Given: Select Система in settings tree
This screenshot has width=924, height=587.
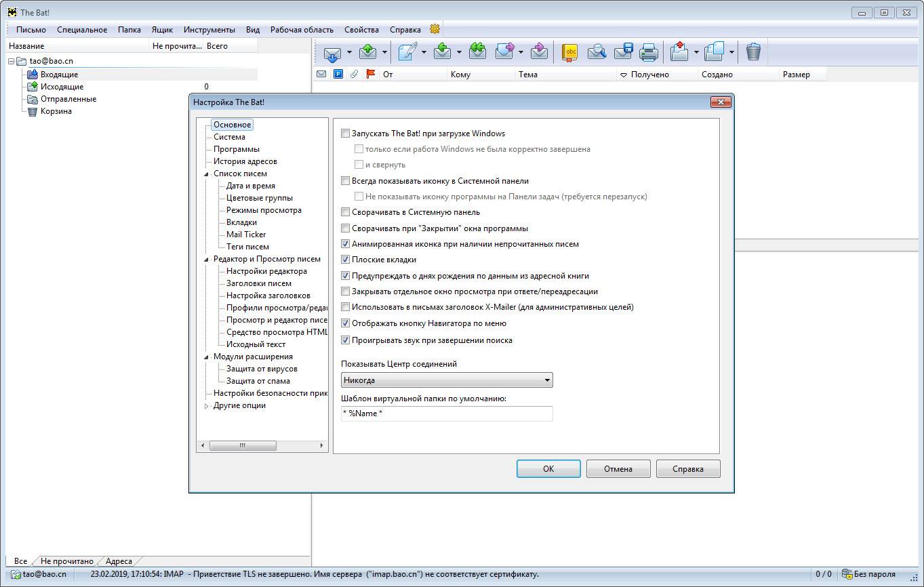Looking at the screenshot, I should (x=229, y=137).
